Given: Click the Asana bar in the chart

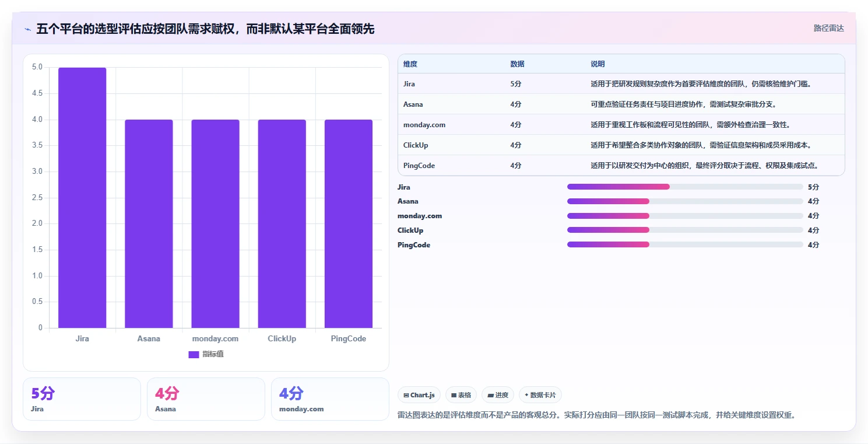Looking at the screenshot, I should pos(149,224).
